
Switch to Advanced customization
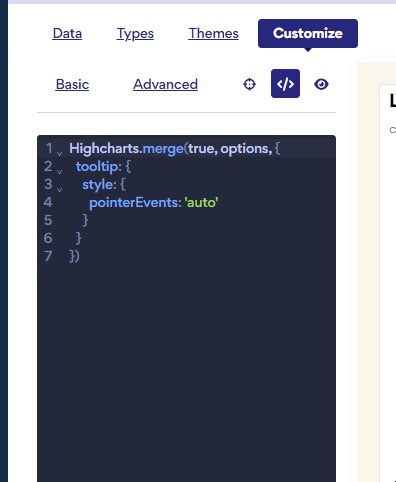165,84
